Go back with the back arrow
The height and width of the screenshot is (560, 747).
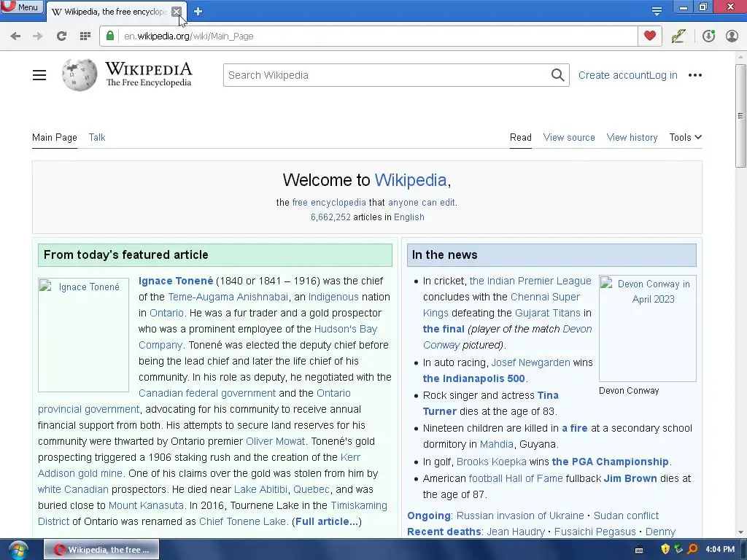click(15, 36)
